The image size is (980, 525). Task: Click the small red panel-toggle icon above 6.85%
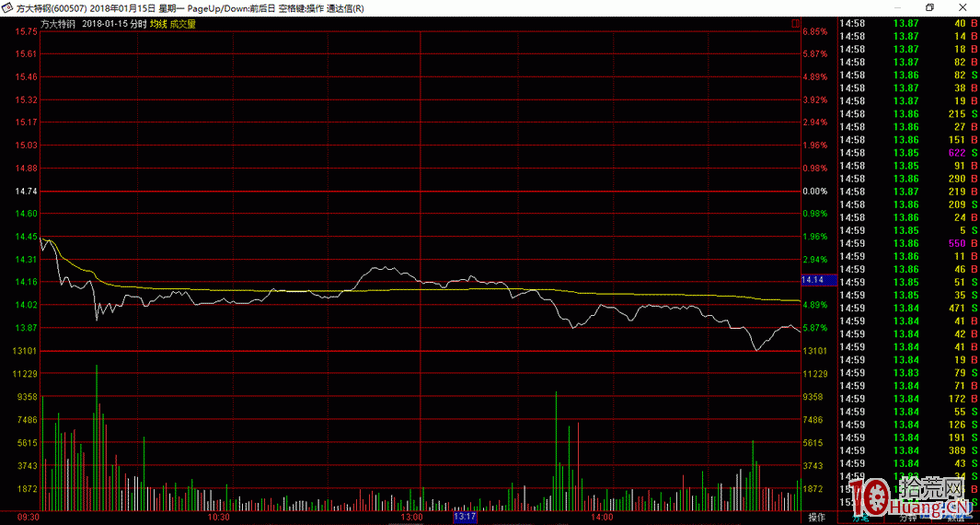(795, 23)
